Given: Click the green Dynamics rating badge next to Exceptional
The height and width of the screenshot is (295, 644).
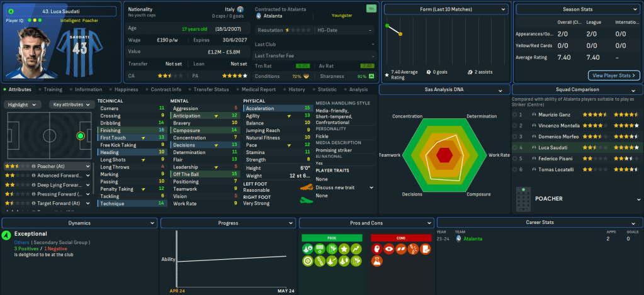Looking at the screenshot, I should pyautogui.click(x=6, y=235).
